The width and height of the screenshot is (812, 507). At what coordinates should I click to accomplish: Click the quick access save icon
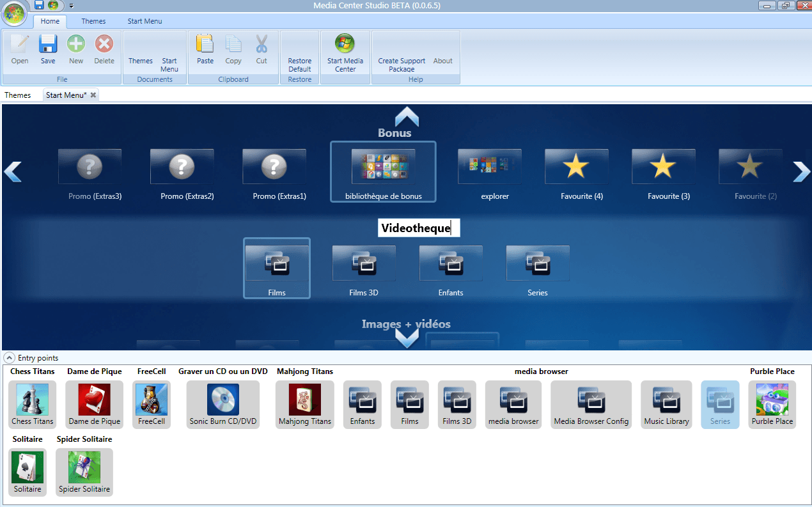point(39,5)
